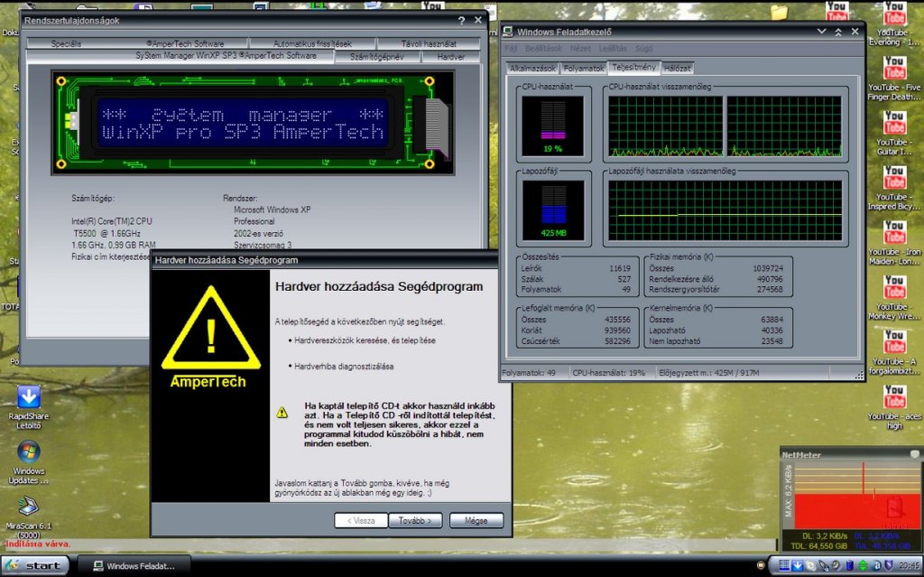The image size is (924, 577).
Task: Open the Speciális tab in system properties
Action: pos(66,43)
